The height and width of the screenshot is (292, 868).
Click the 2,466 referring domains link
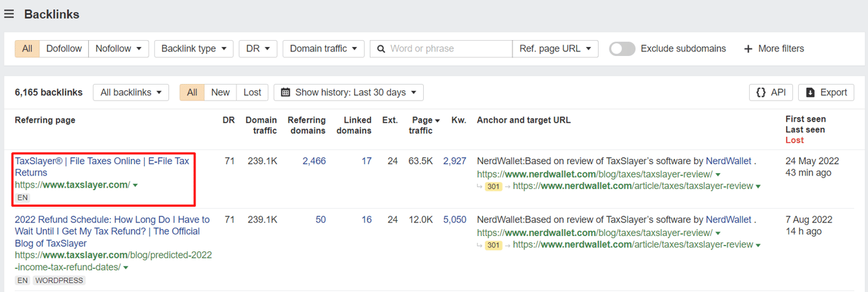[314, 162]
